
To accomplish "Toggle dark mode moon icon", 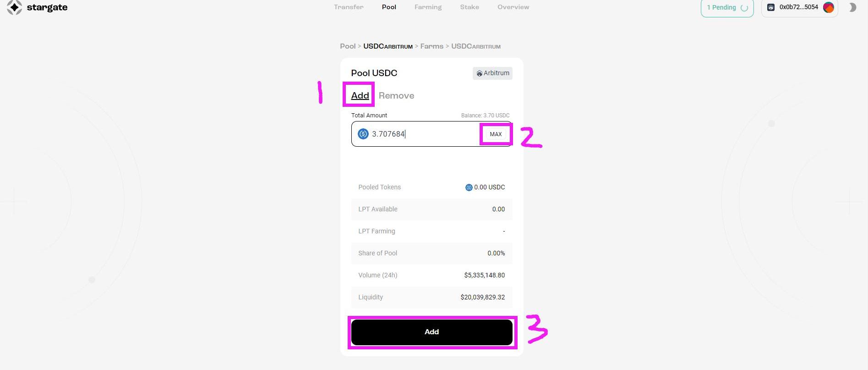I will [852, 7].
